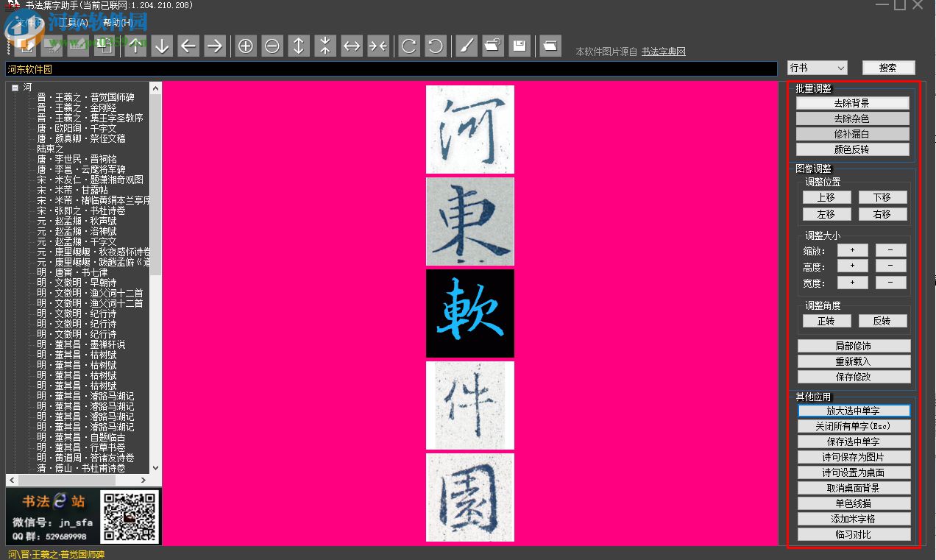Click the move-left arrow toolbar icon
The width and height of the screenshot is (936, 560).
[x=188, y=46]
